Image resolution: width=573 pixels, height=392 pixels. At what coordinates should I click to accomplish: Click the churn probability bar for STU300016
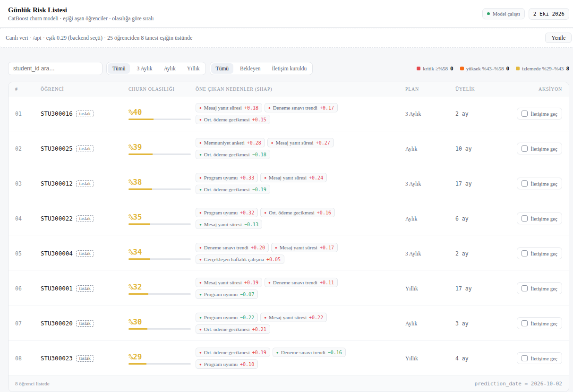point(160,119)
